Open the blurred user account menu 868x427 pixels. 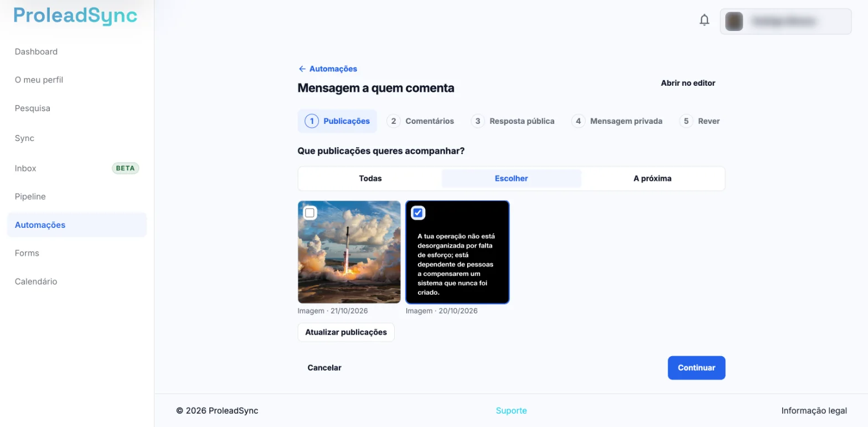coord(786,22)
